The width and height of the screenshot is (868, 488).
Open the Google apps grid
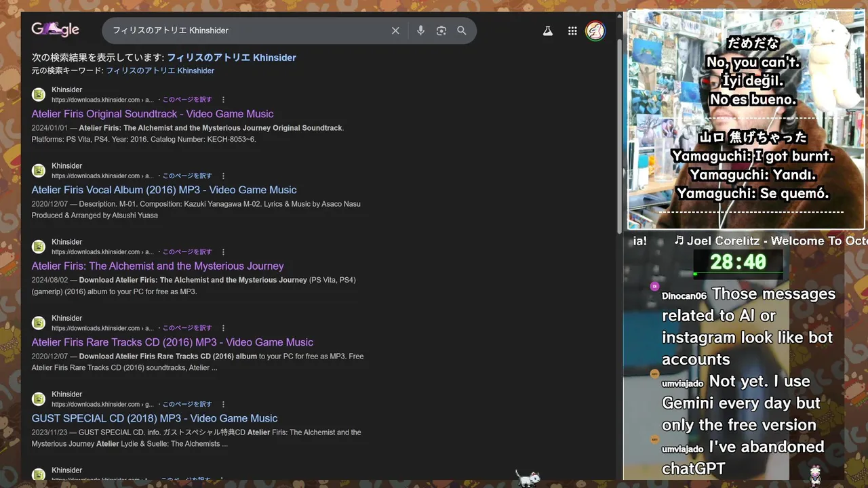(572, 30)
